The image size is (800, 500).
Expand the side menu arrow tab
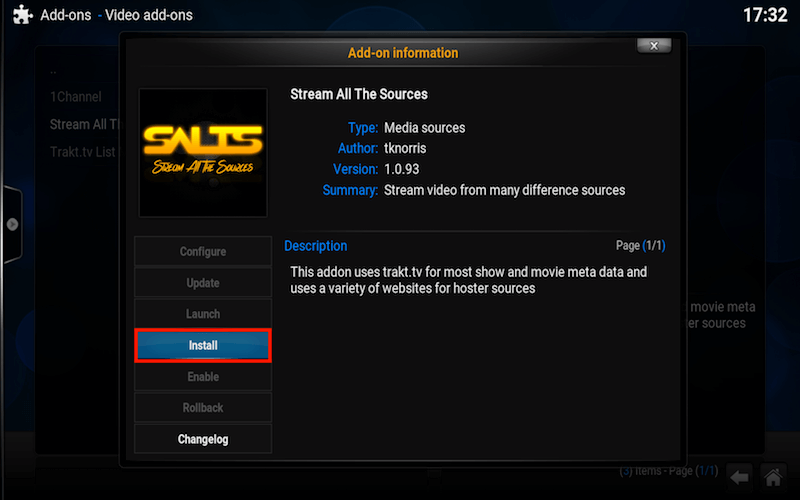pos(12,224)
